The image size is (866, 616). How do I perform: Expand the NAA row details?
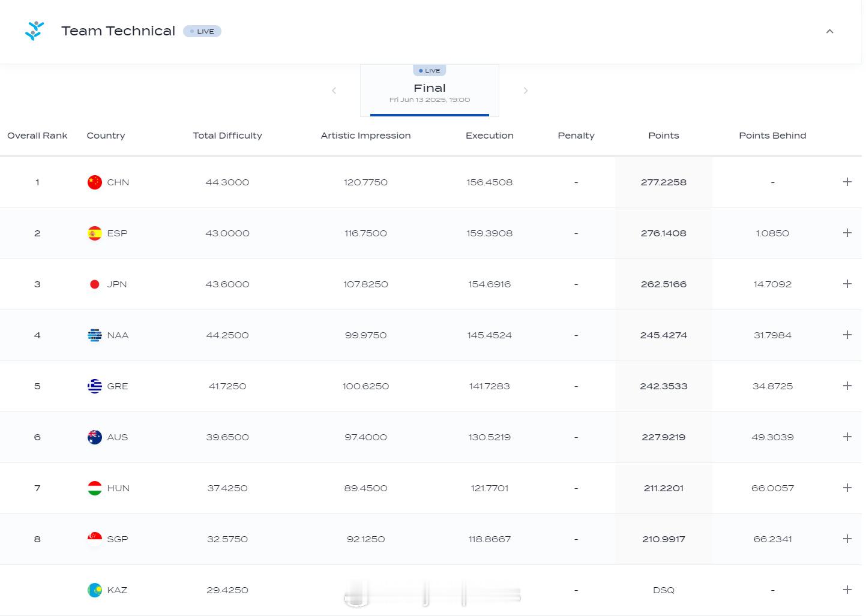(847, 335)
